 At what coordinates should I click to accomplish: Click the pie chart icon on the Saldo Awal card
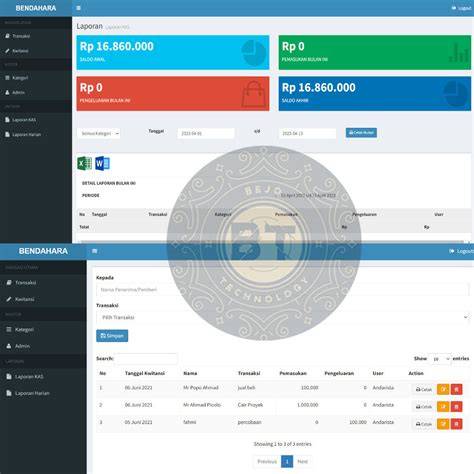tap(253, 53)
